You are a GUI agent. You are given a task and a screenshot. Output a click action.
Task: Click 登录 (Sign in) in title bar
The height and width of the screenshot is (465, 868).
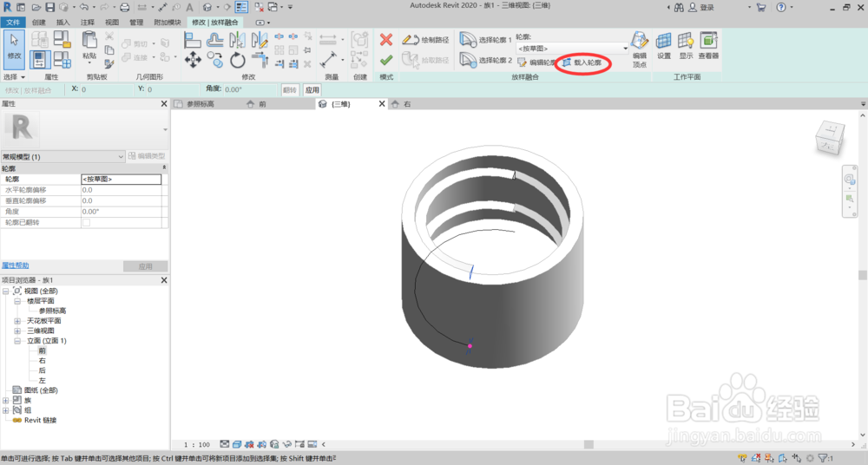tap(707, 8)
